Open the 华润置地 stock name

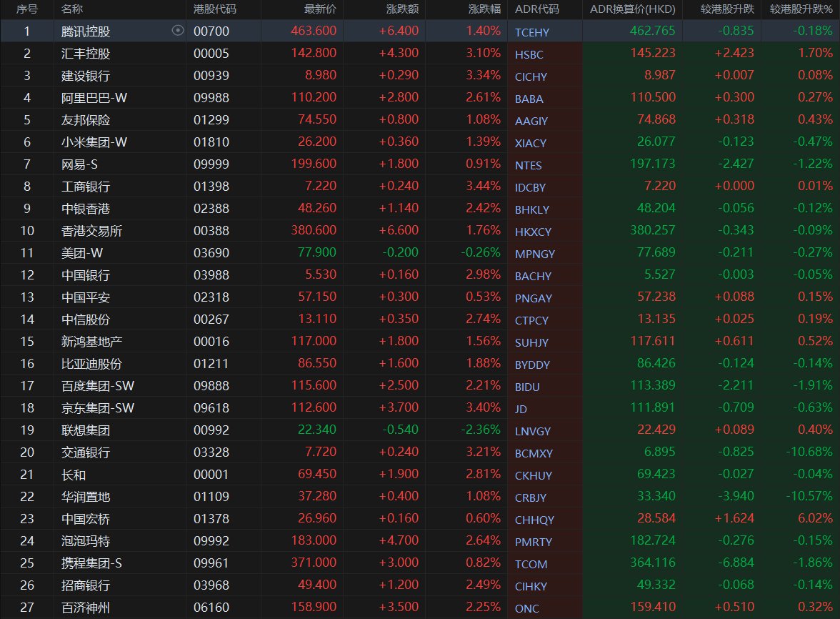pyautogui.click(x=86, y=496)
